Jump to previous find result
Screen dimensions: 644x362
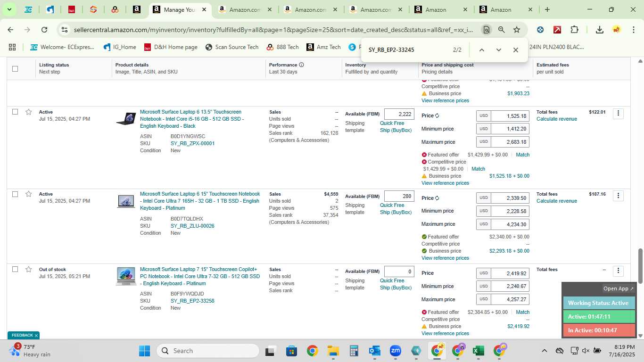pyautogui.click(x=482, y=50)
